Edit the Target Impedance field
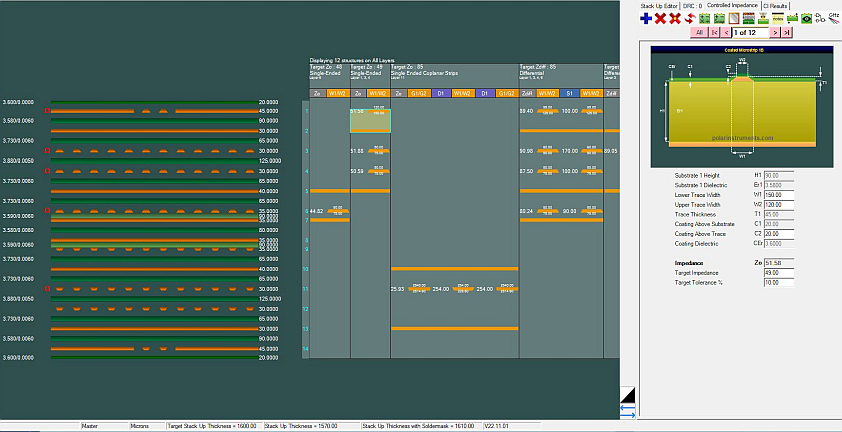This screenshot has width=842, height=432. [x=779, y=273]
